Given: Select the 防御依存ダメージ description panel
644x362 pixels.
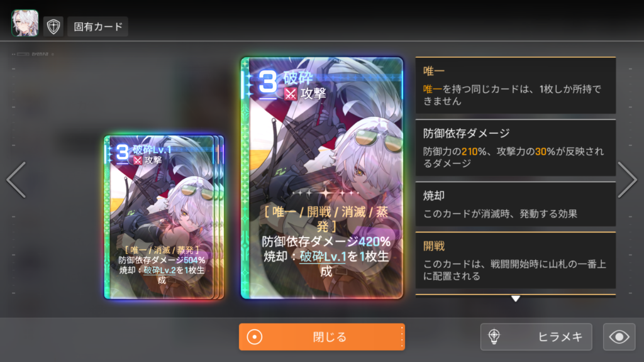Looking at the screenshot, I should 516,148.
